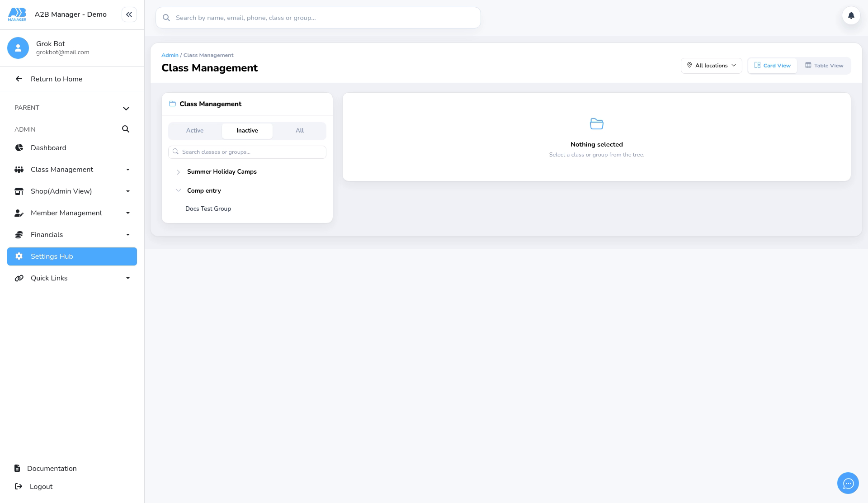868x503 pixels.
Task: Click the Quick Links chain icon
Action: click(19, 278)
